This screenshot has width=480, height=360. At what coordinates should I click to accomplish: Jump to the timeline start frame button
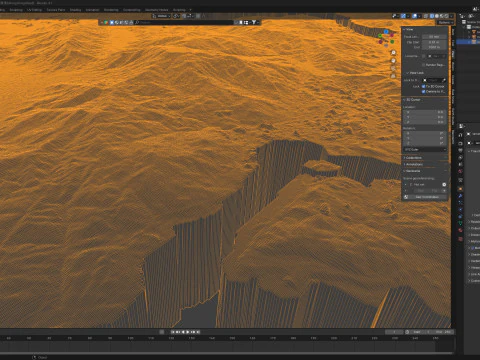point(173,332)
